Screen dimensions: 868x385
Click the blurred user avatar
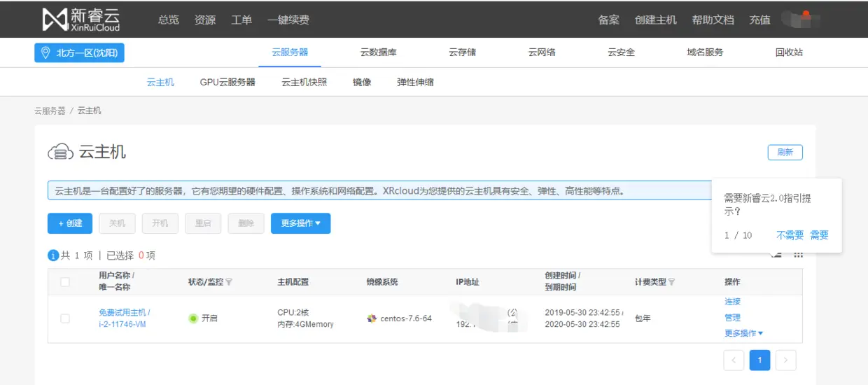click(x=801, y=20)
